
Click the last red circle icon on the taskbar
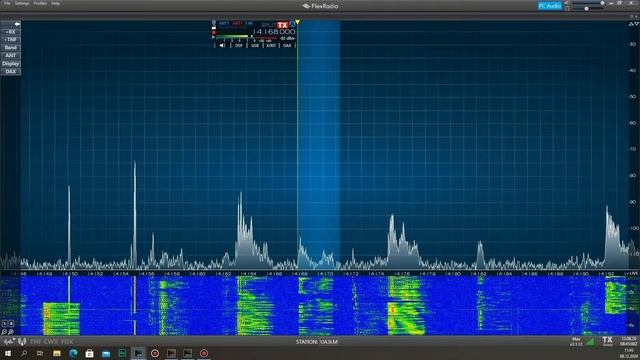[x=204, y=353]
